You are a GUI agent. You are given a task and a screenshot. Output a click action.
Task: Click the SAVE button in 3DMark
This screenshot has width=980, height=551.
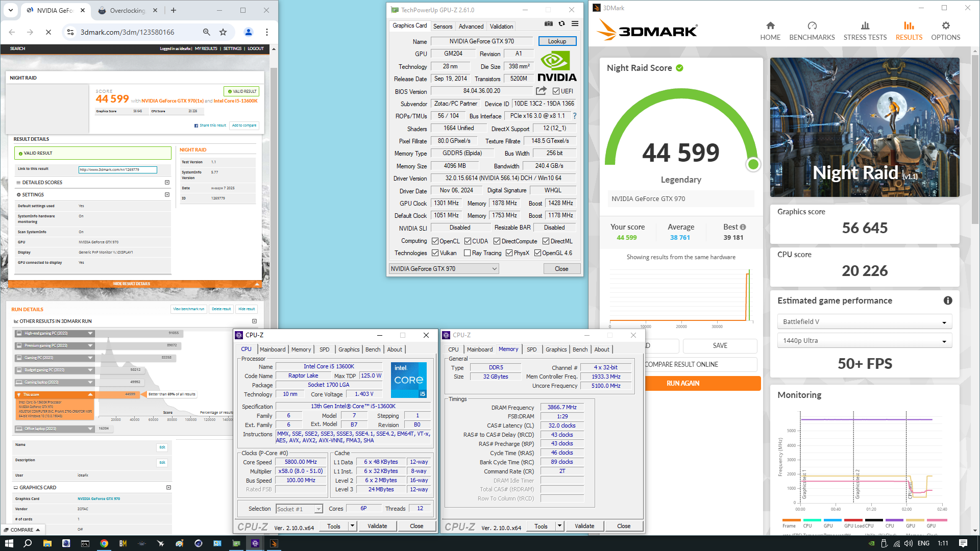pyautogui.click(x=720, y=346)
